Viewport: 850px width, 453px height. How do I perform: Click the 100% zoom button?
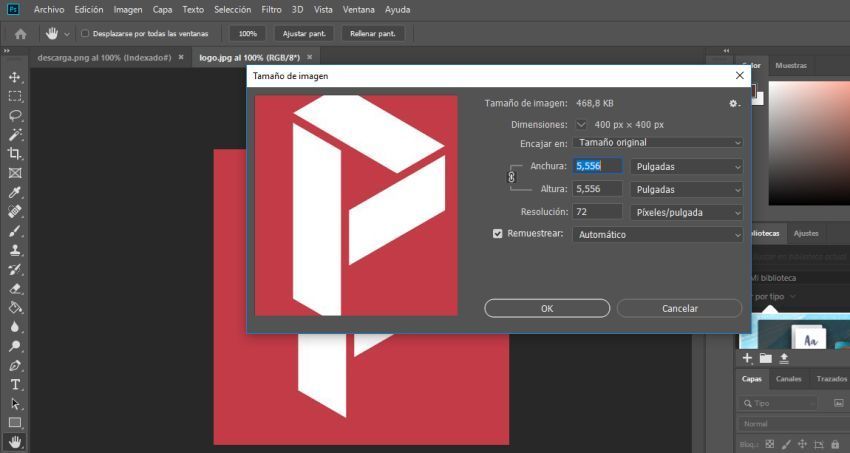pyautogui.click(x=248, y=34)
